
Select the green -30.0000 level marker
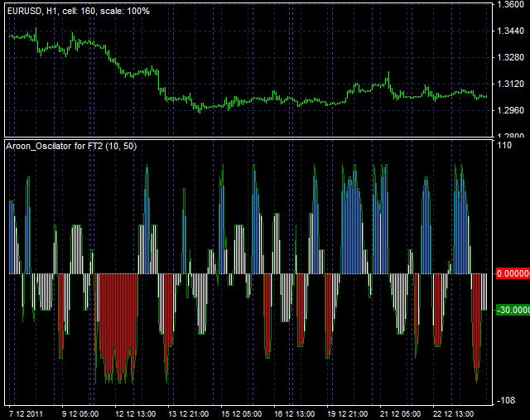(x=513, y=310)
